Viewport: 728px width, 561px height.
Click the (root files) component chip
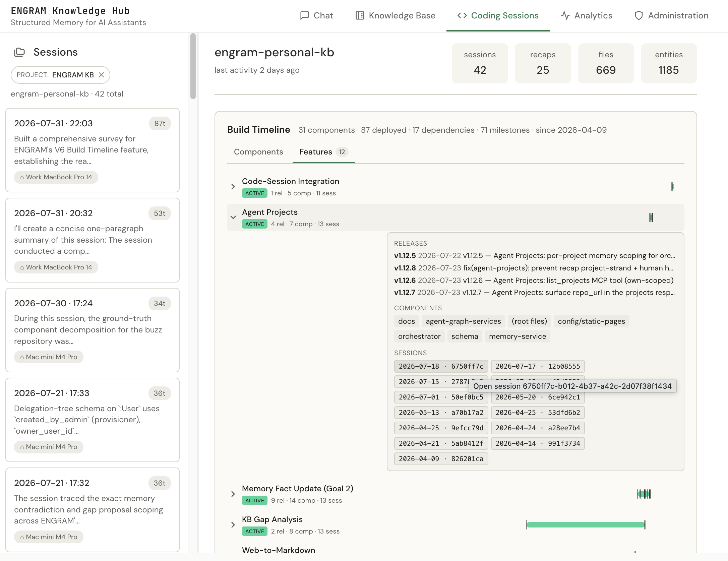529,321
